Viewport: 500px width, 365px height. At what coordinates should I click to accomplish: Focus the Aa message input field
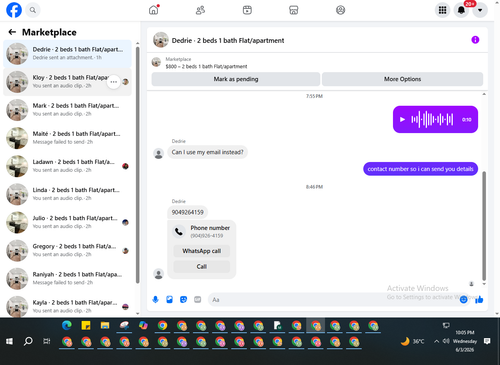(x=333, y=299)
